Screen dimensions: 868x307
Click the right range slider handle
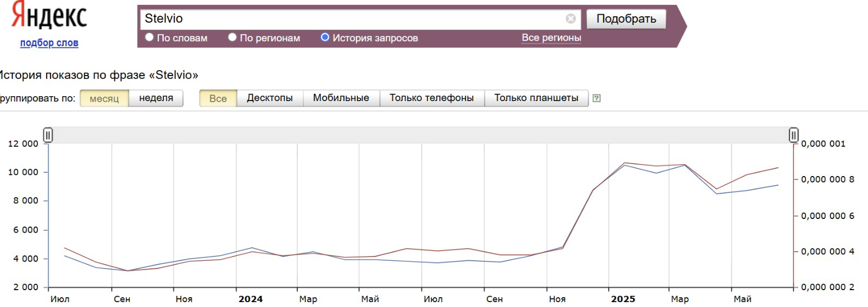pyautogui.click(x=794, y=135)
